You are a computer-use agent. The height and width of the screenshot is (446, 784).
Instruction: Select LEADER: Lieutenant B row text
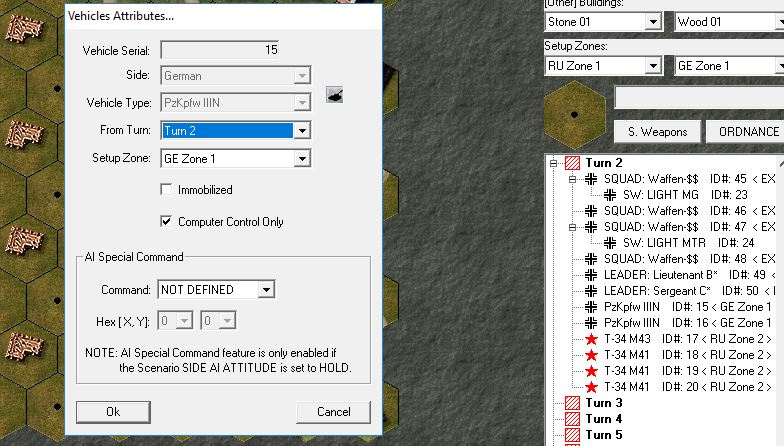point(690,275)
